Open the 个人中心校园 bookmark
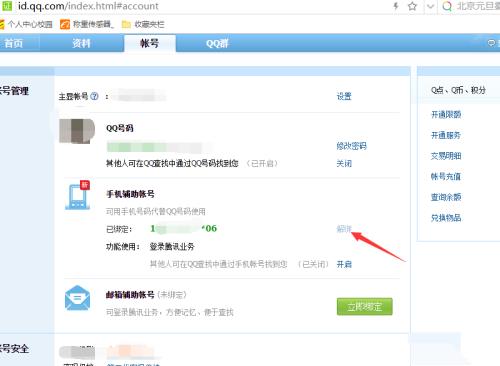The height and width of the screenshot is (366, 500). [26, 24]
